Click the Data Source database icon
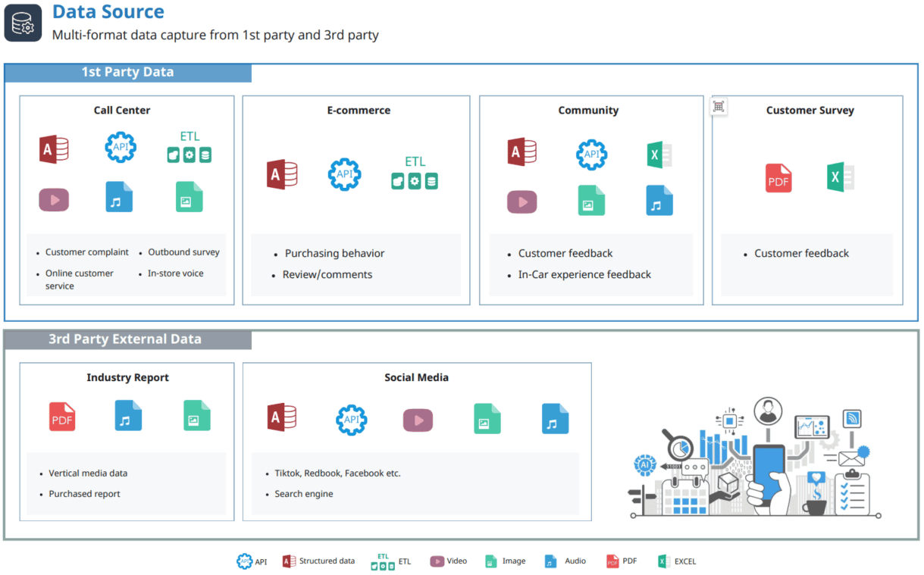 [x=23, y=23]
